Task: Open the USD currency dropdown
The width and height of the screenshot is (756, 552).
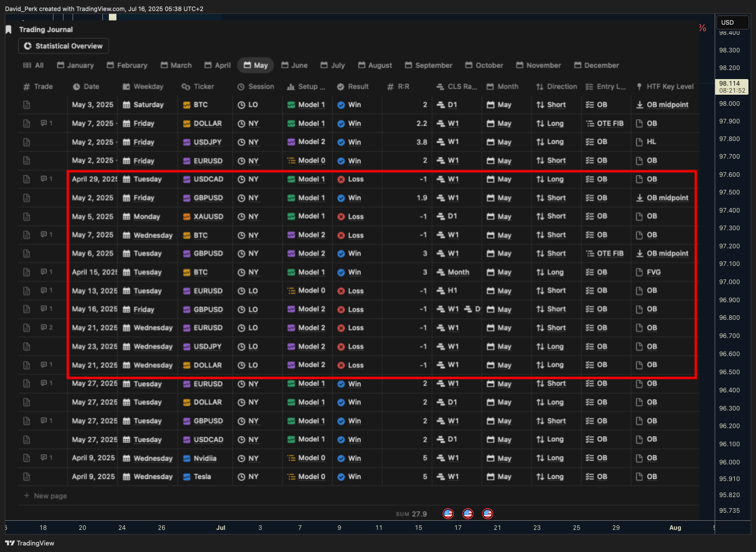Action: coord(732,22)
